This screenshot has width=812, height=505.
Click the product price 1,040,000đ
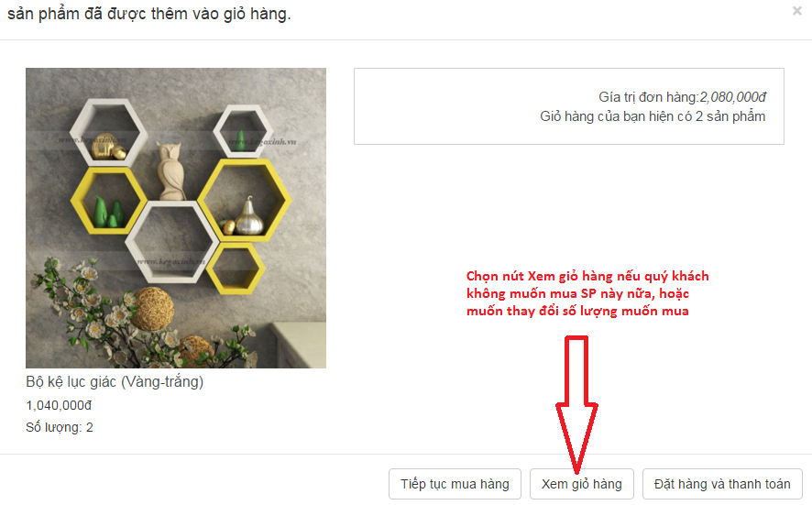click(x=59, y=405)
